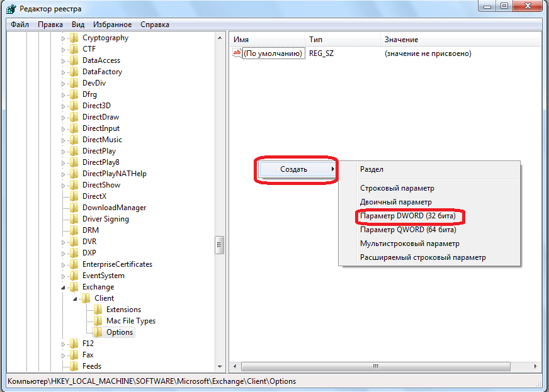Click the string value icon next to (По умолчанию)
Screen dimensions: 549x392
coord(237,53)
